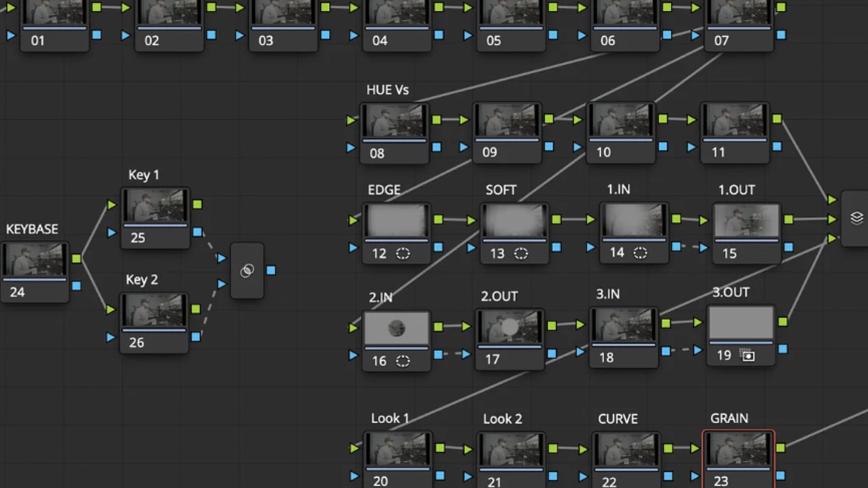Click the blue key output of node 26
Viewport: 868px width, 488px height.
(x=195, y=336)
